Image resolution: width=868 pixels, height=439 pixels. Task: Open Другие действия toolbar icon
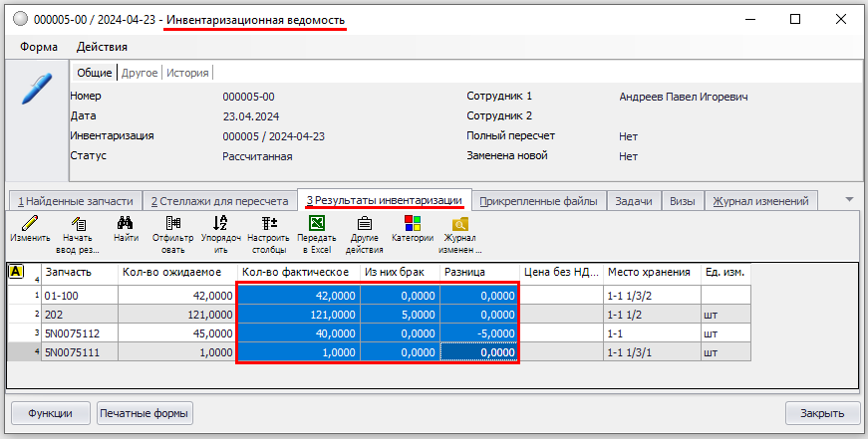coord(365,224)
